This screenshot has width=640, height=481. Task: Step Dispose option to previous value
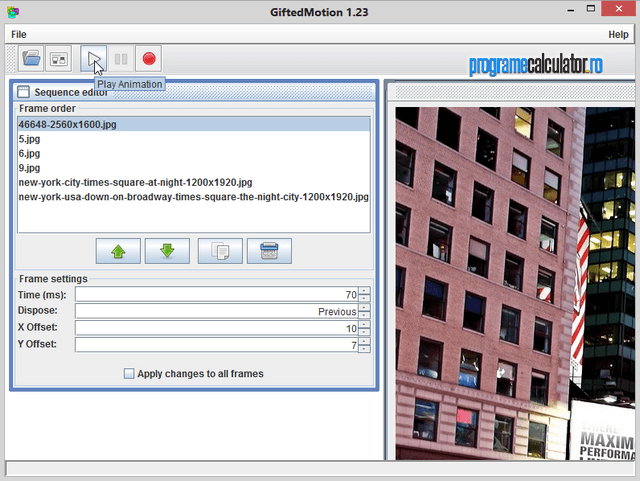coord(364,315)
